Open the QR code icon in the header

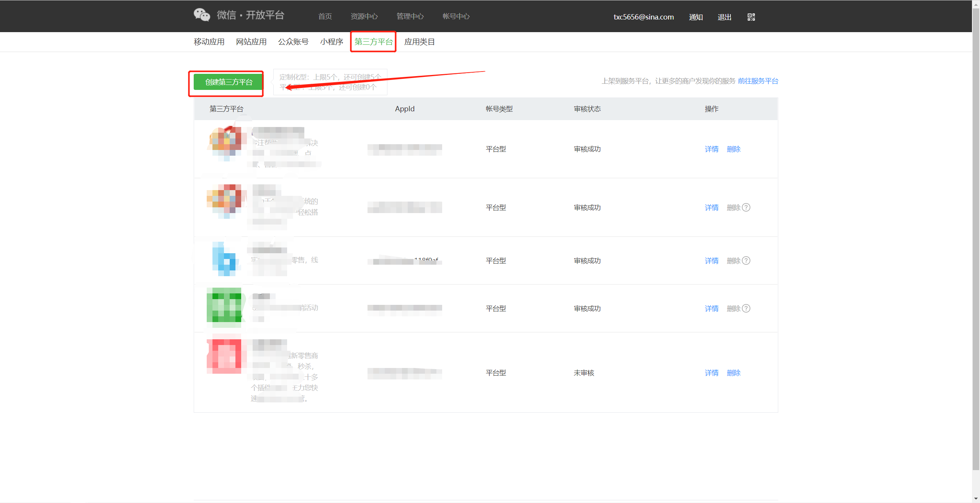click(751, 17)
